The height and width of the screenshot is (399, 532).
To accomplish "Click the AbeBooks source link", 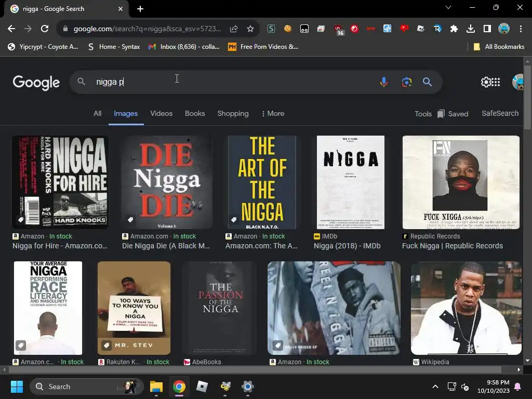I will [203, 362].
